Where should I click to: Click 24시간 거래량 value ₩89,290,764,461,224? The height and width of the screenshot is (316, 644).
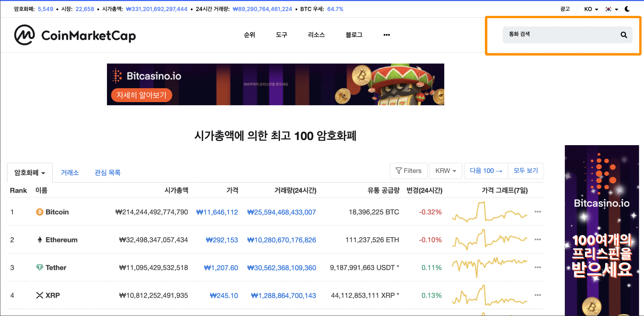(x=262, y=9)
